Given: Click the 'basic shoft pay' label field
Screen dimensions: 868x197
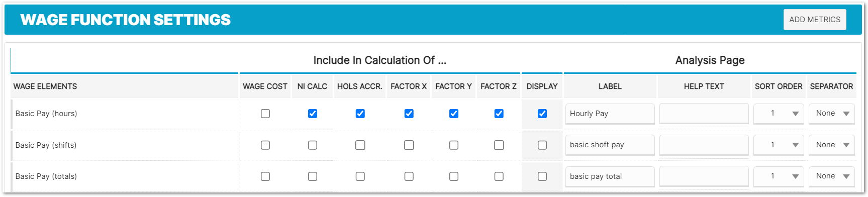Looking at the screenshot, I should tap(610, 145).
